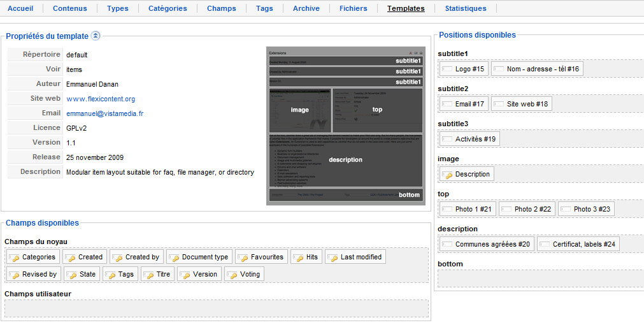644x325 pixels.
Task: Select the Categories text label in core fields
Action: (39, 257)
